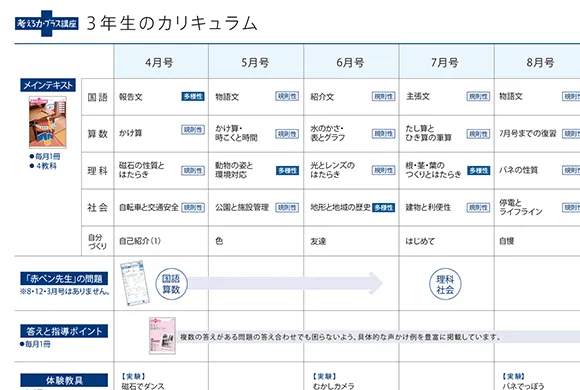Click the 規則性 badge beside 磁石の性質とはたらき
The image size is (580, 390).
(193, 170)
